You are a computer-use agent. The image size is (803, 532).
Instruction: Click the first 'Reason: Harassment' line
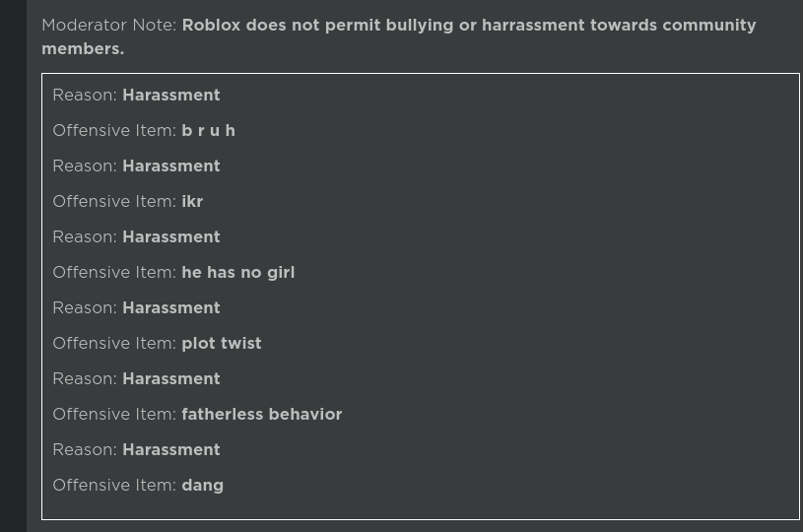pos(136,96)
